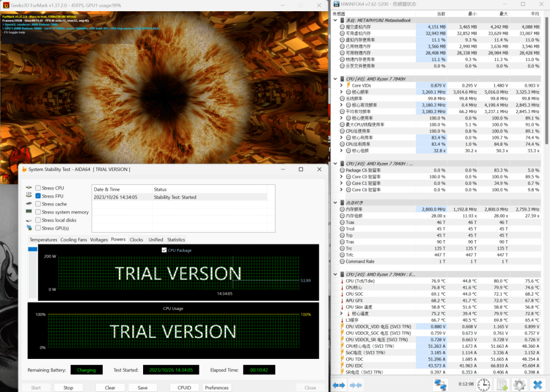This screenshot has height=392, width=550.
Task: Open HWiNFO sensor settings gear icon
Action: 519,385
